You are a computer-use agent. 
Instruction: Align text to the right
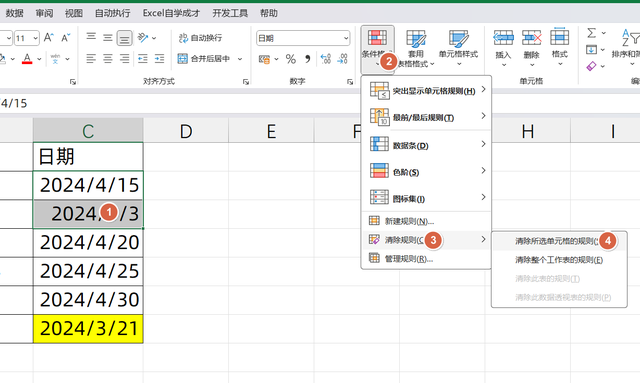124,59
